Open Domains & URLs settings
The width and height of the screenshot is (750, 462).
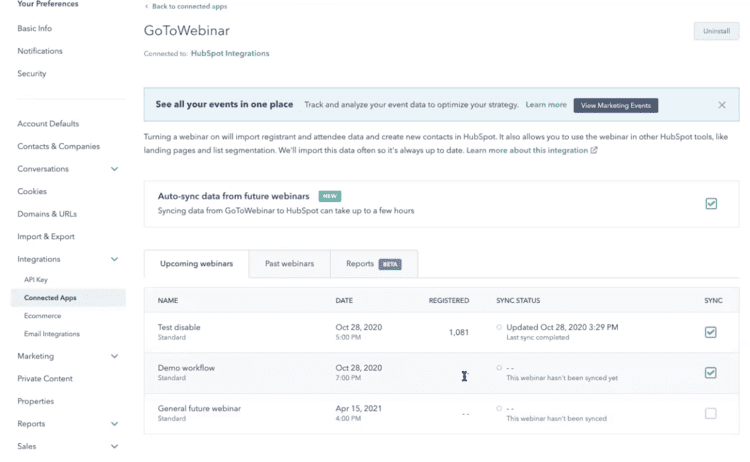(x=47, y=214)
